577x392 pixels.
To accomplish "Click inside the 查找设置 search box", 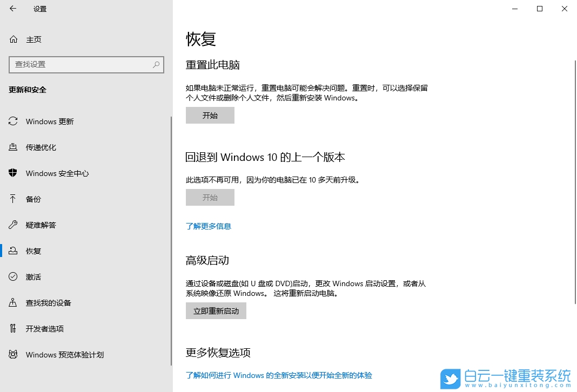I will tap(81, 64).
